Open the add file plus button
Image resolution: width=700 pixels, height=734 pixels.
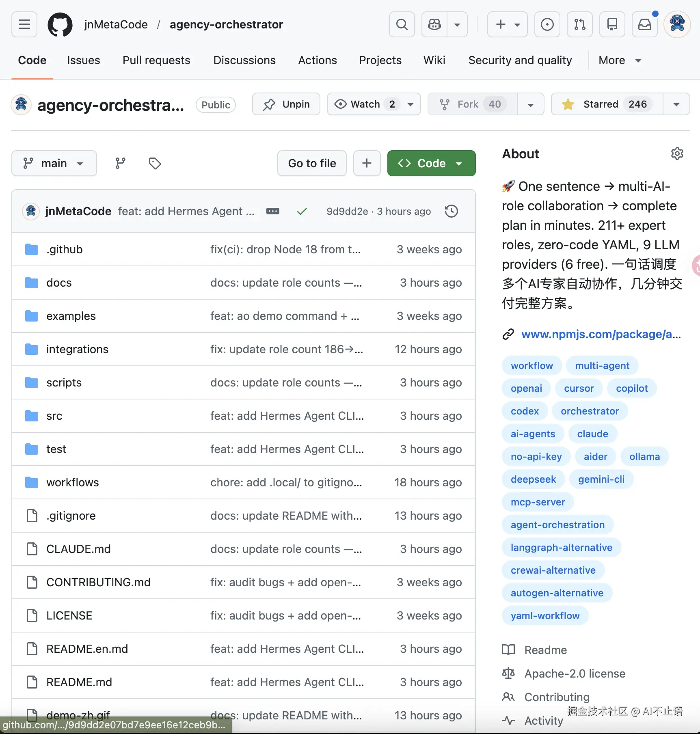[x=367, y=163]
